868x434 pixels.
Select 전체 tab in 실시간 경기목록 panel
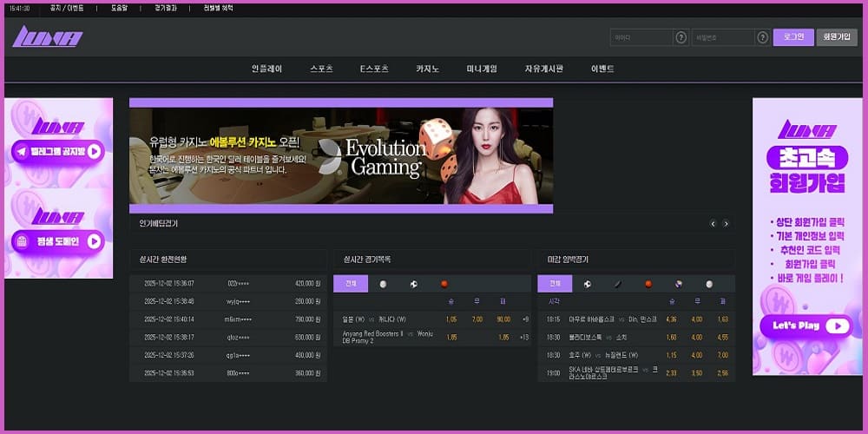pyautogui.click(x=351, y=284)
